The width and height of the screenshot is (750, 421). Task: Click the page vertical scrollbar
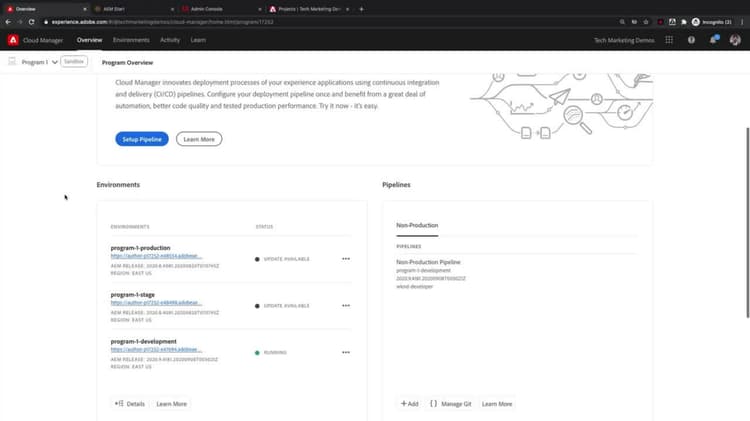click(748, 222)
